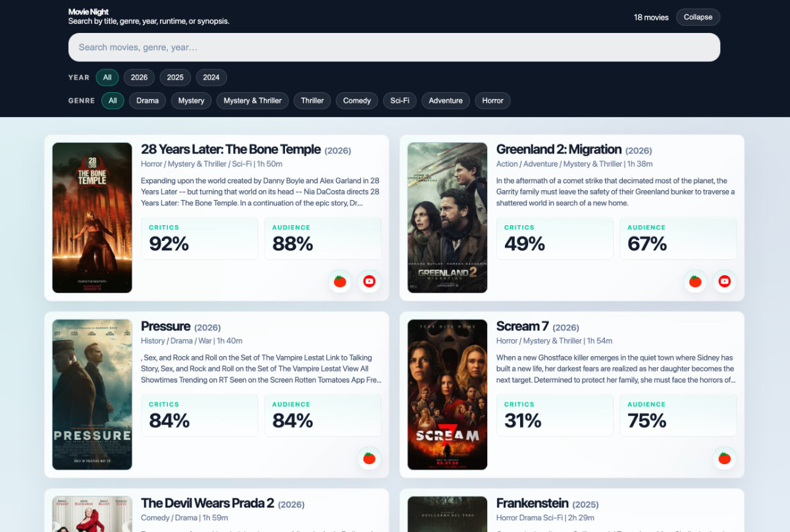Filter by Drama genre
The width and height of the screenshot is (790, 532).
coord(147,101)
